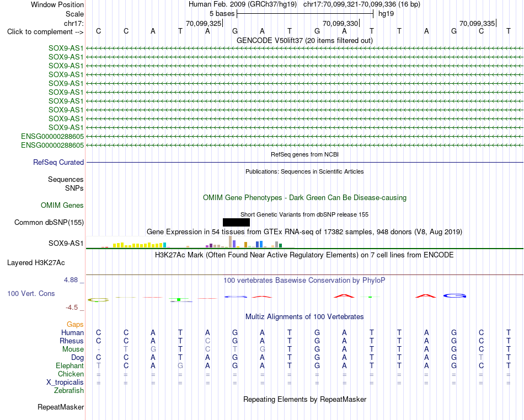Select the "Mouse" alignment row label

coord(73,349)
